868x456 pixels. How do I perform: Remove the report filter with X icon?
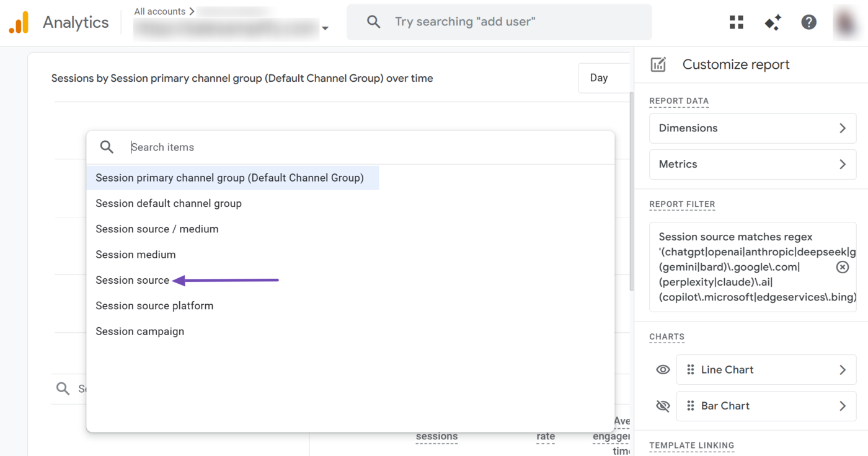click(x=842, y=267)
